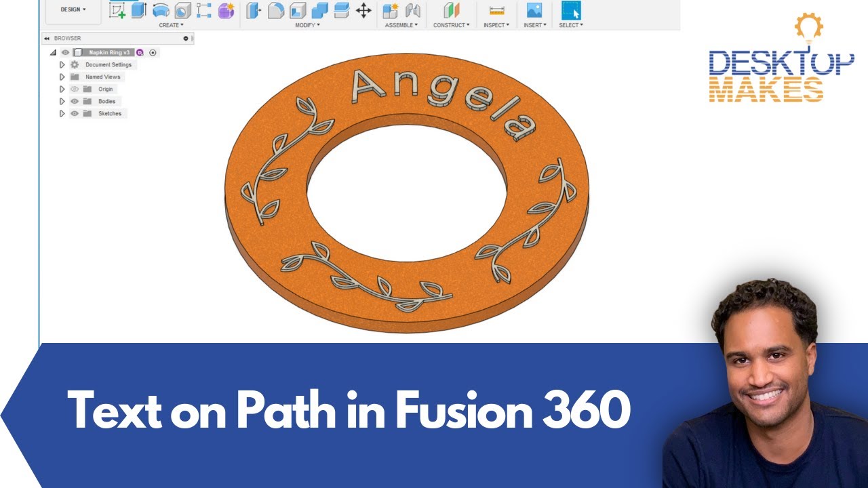868x488 pixels.
Task: Activate the Select tool icon
Action: coord(571,10)
